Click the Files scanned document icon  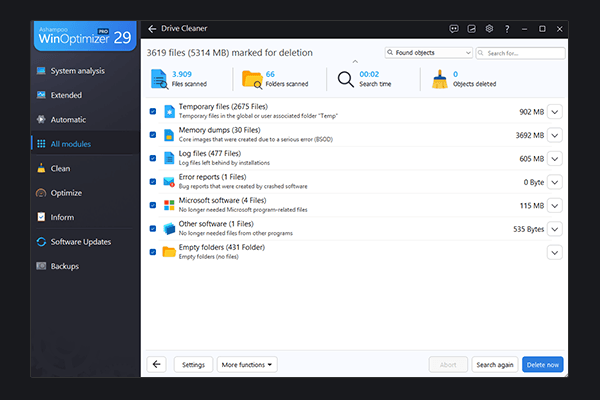tap(159, 79)
